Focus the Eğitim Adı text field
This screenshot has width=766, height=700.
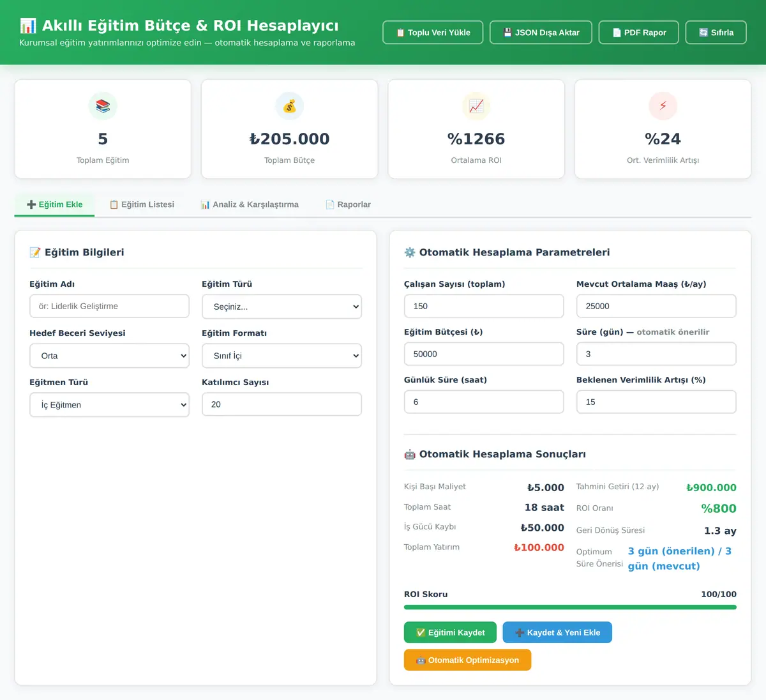click(x=109, y=306)
